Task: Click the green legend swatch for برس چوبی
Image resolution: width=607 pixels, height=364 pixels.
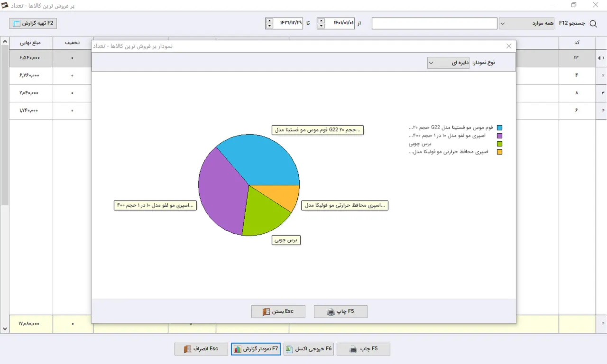Action: point(499,144)
